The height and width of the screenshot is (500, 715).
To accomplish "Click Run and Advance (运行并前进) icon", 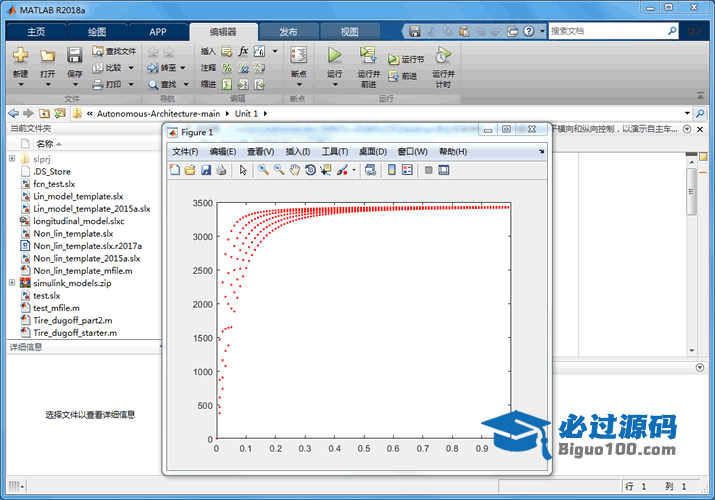I will (368, 56).
